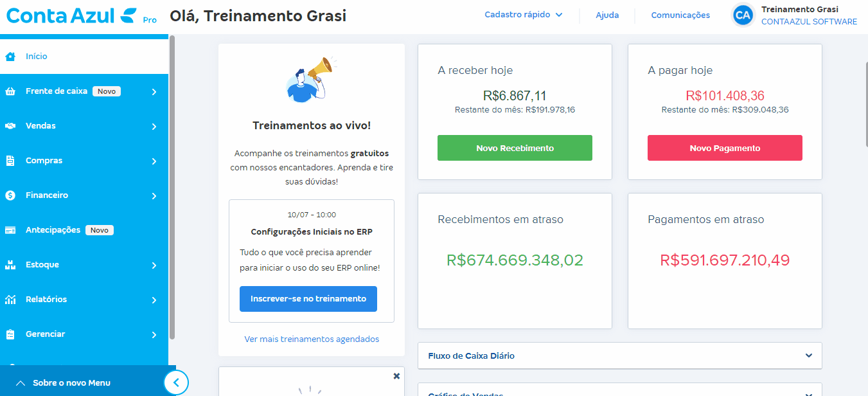Click the Relatórios chart icon

tap(10, 300)
